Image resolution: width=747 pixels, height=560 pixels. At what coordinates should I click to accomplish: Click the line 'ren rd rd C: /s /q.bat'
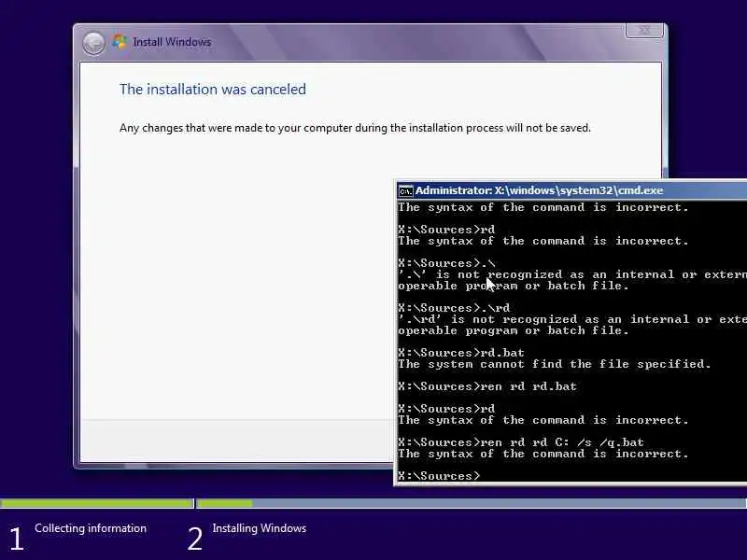(x=521, y=442)
